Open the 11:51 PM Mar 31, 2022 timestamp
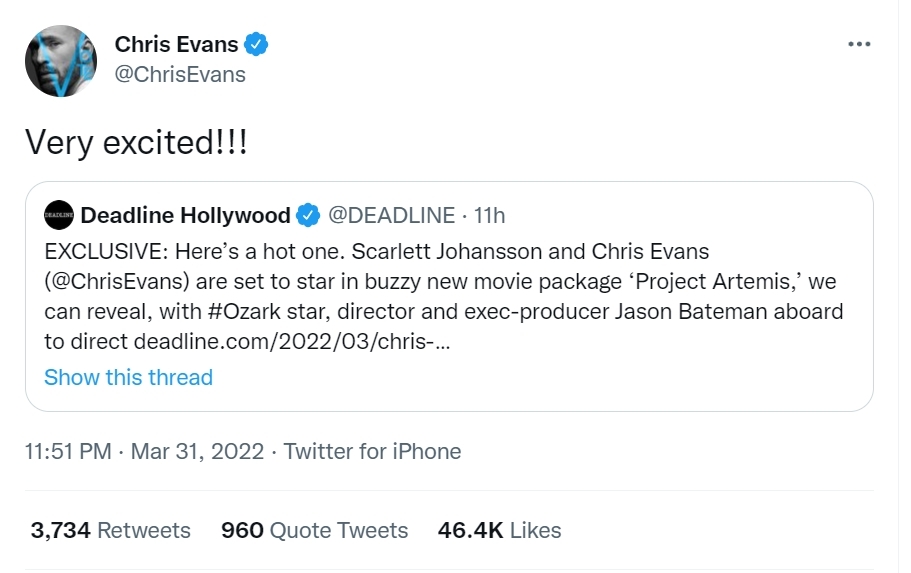This screenshot has height=573, width=911. (x=146, y=451)
